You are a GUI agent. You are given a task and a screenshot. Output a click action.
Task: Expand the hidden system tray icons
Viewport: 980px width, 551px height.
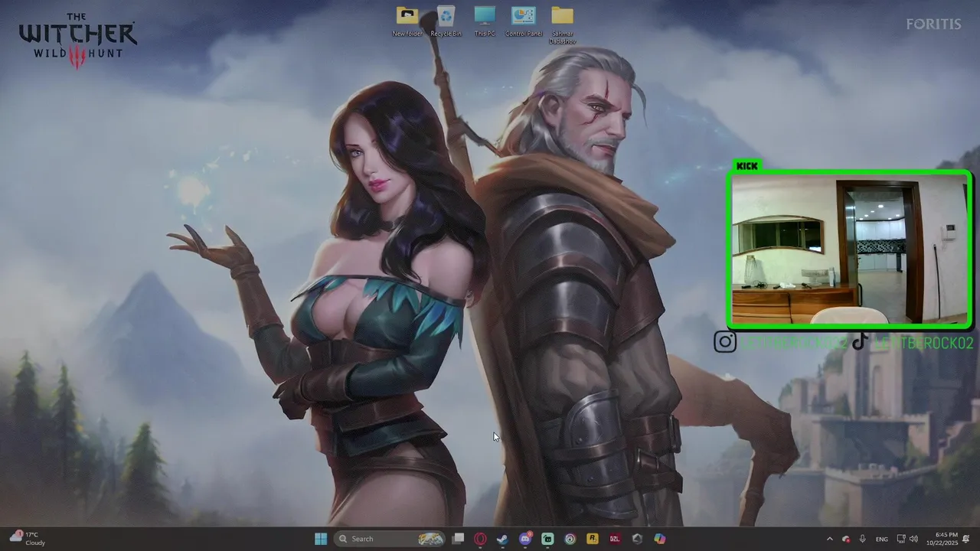click(x=829, y=539)
